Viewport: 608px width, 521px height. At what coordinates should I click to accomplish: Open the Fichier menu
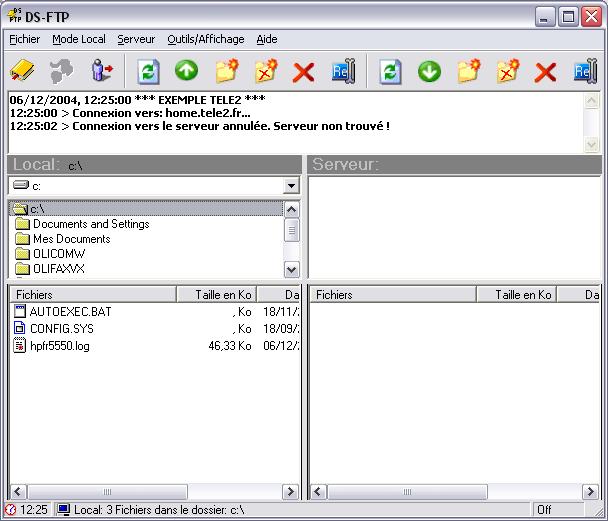click(24, 39)
